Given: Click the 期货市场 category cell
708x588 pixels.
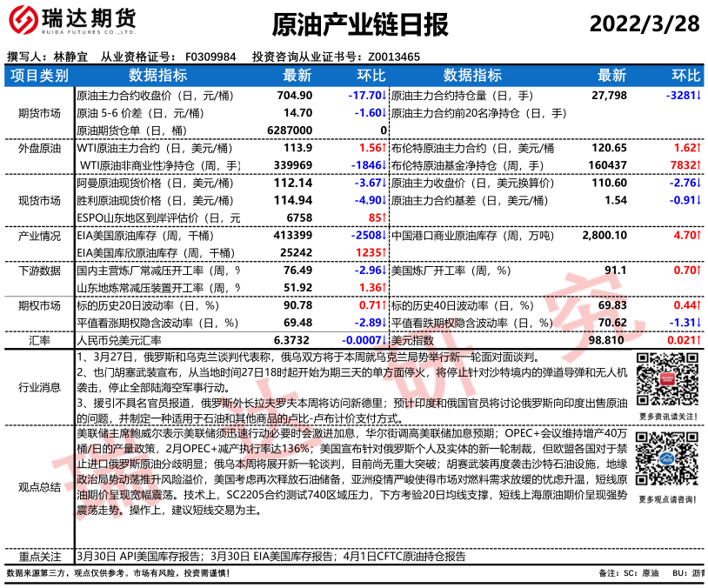Looking at the screenshot, I should click(x=39, y=113).
